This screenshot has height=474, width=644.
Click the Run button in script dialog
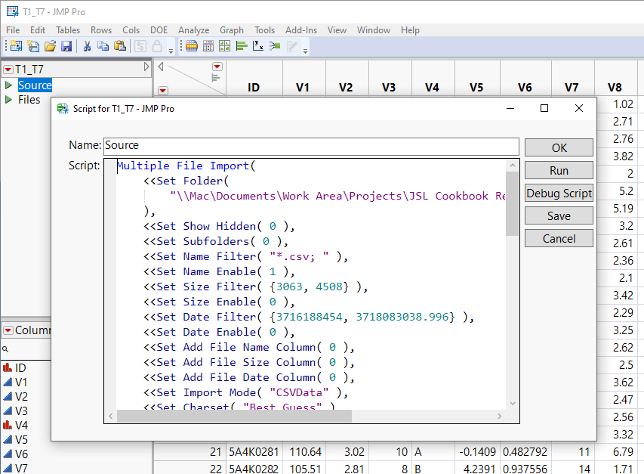click(558, 170)
